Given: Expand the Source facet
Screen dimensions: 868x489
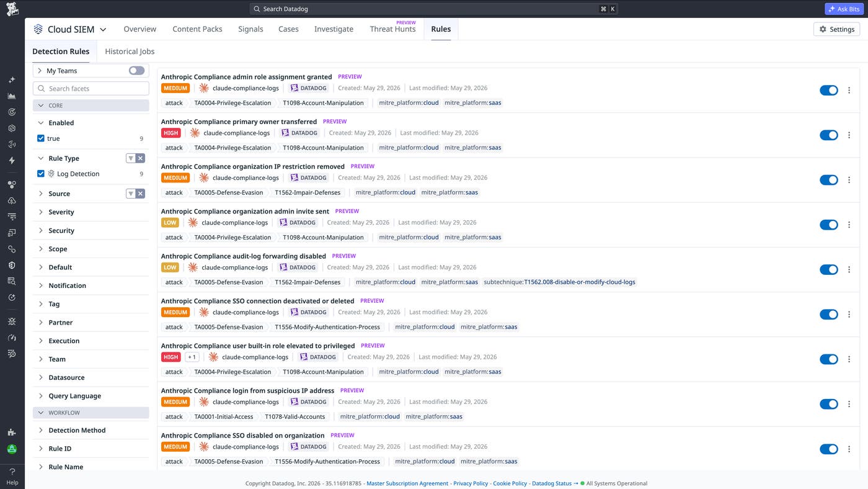Looking at the screenshot, I should pyautogui.click(x=41, y=194).
